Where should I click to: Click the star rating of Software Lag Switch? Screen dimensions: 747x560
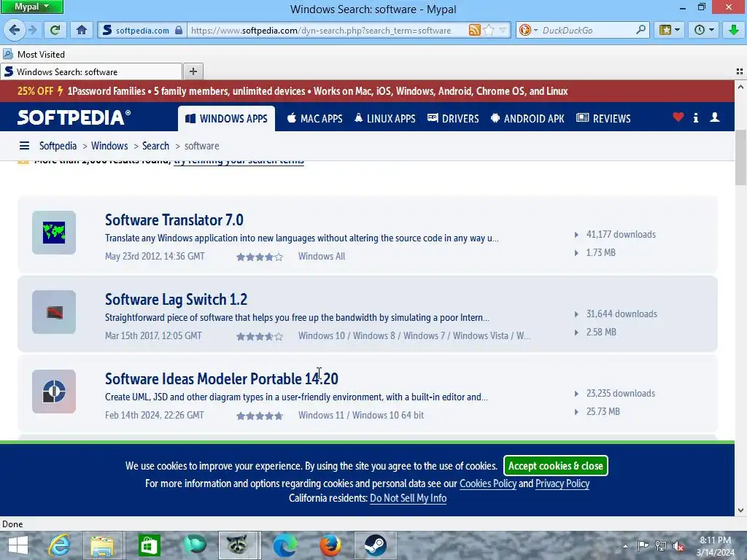pos(260,337)
